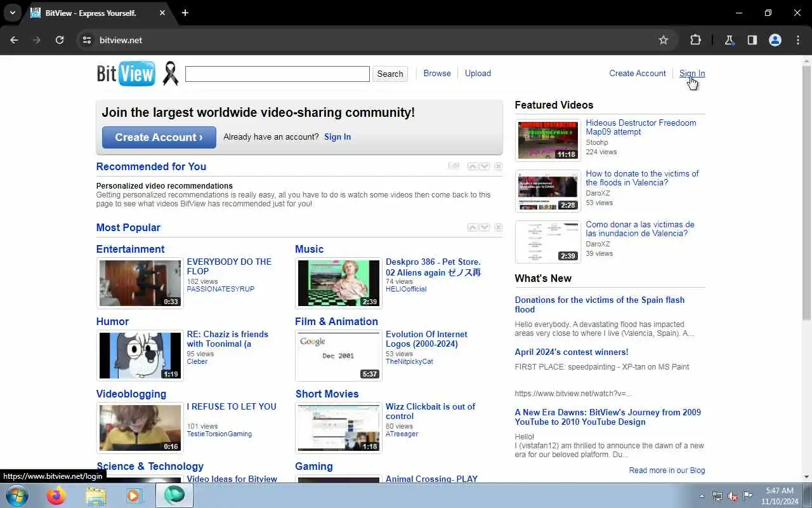Play EVERYBODY DO THE FLOP thumbnail
This screenshot has height=508, width=812.
point(140,283)
